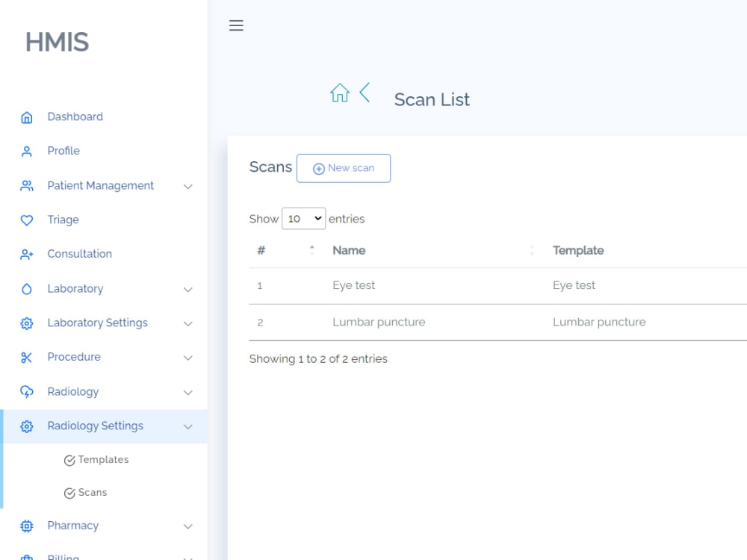Collapse the Radiology Settings chevron

pos(188,426)
